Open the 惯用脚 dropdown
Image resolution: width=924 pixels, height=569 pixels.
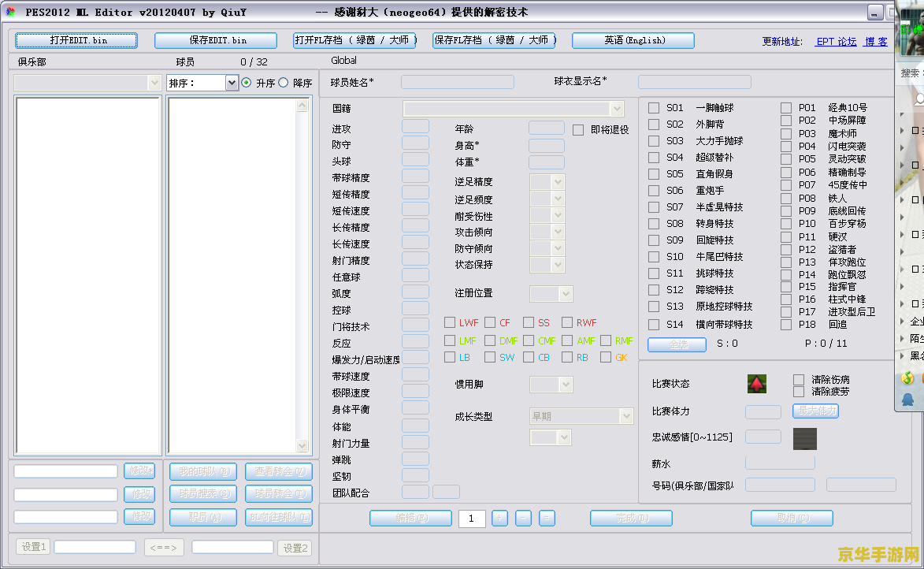point(551,385)
